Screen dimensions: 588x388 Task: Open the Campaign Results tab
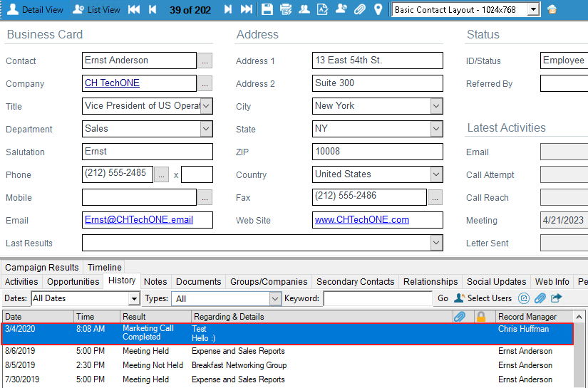pyautogui.click(x=41, y=268)
